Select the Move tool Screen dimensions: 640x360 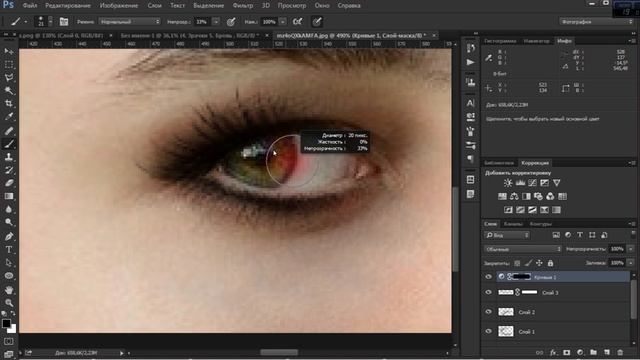tap(9, 51)
